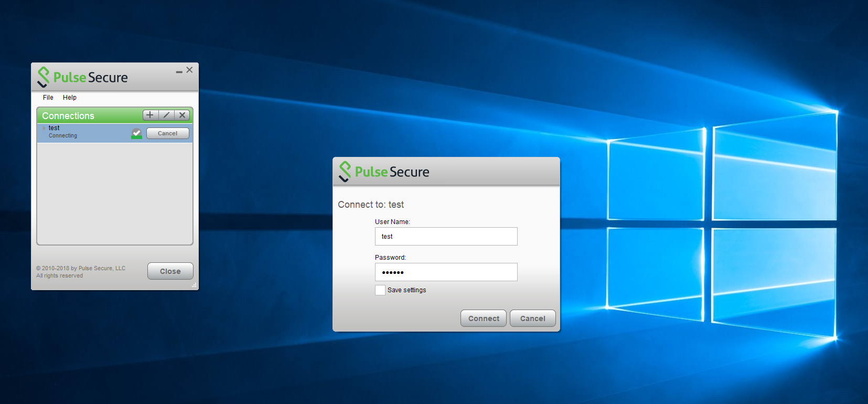Open the File menu
This screenshot has height=404, width=868.
click(x=48, y=98)
